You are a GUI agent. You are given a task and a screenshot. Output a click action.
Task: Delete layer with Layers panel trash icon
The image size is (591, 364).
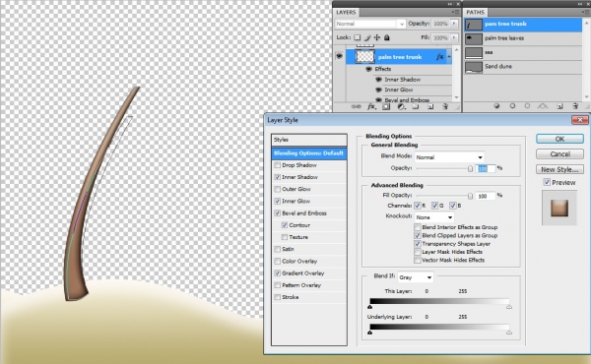click(x=445, y=106)
